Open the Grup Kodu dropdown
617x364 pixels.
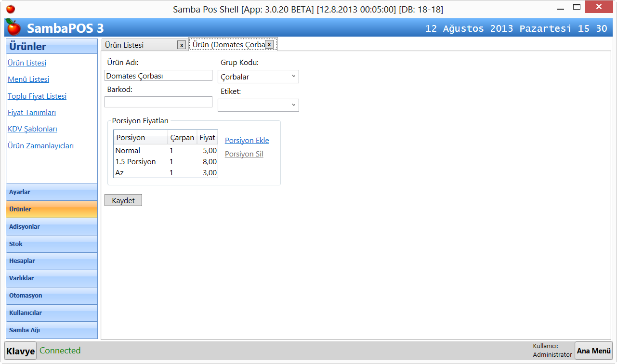(x=258, y=77)
